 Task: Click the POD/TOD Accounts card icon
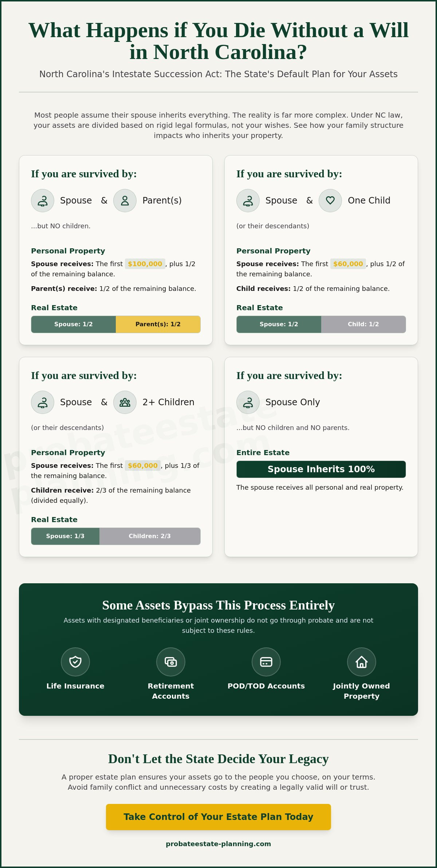click(x=266, y=662)
